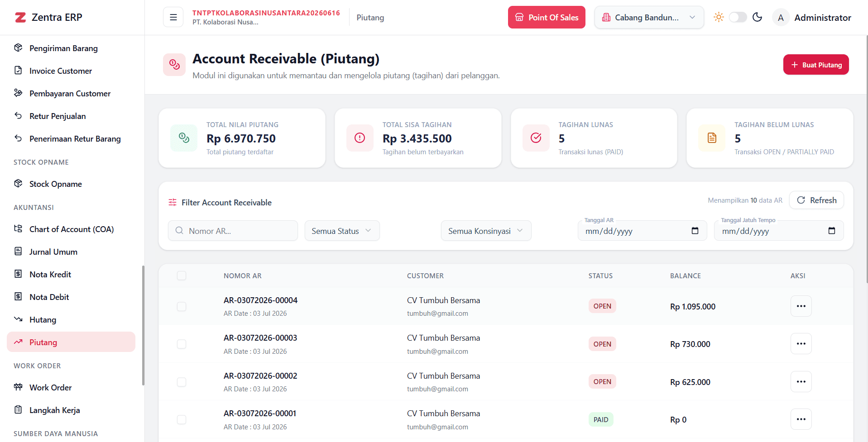Click the sidebar vertical scrollbar
The height and width of the screenshot is (442, 868).
pyautogui.click(x=143, y=325)
